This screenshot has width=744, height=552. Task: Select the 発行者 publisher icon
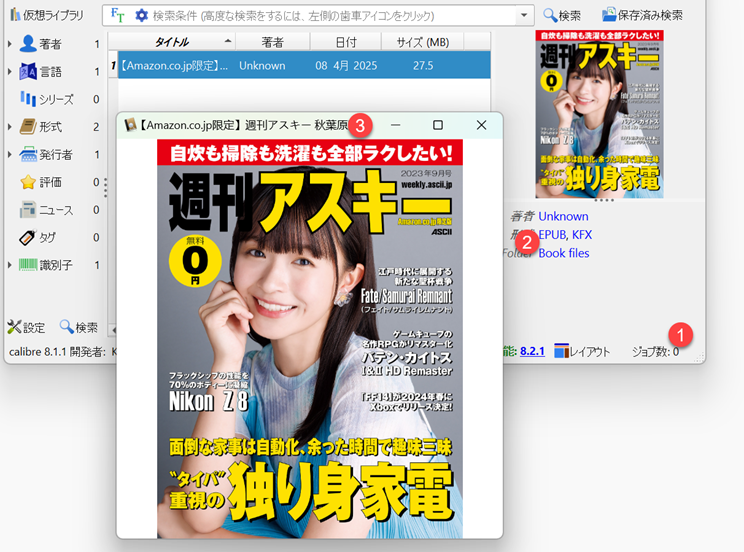click(x=28, y=154)
